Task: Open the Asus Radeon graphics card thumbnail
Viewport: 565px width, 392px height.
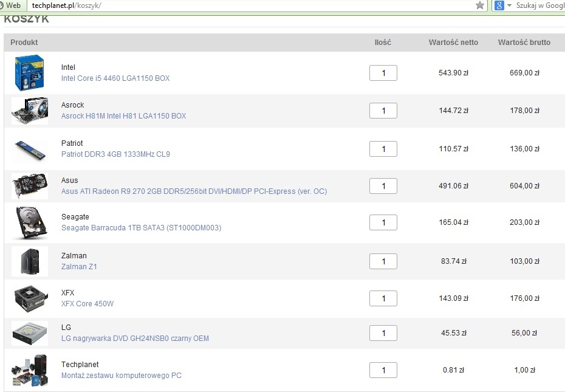Action: coord(30,186)
